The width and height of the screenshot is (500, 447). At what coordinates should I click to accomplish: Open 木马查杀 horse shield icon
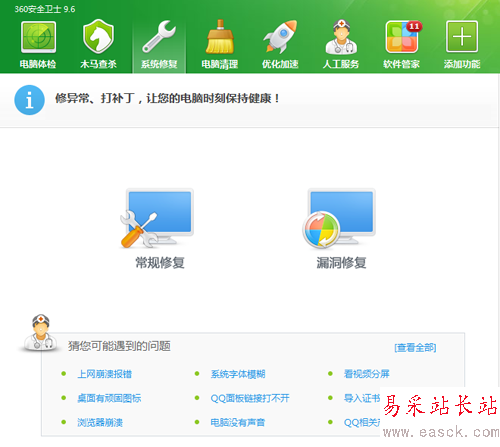point(98,36)
